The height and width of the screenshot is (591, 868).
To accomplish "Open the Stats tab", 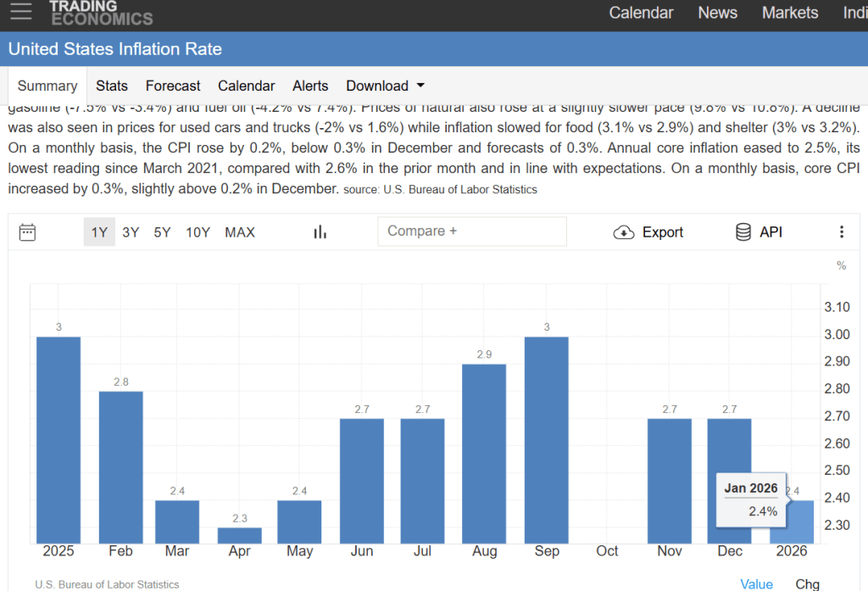I will coord(112,86).
